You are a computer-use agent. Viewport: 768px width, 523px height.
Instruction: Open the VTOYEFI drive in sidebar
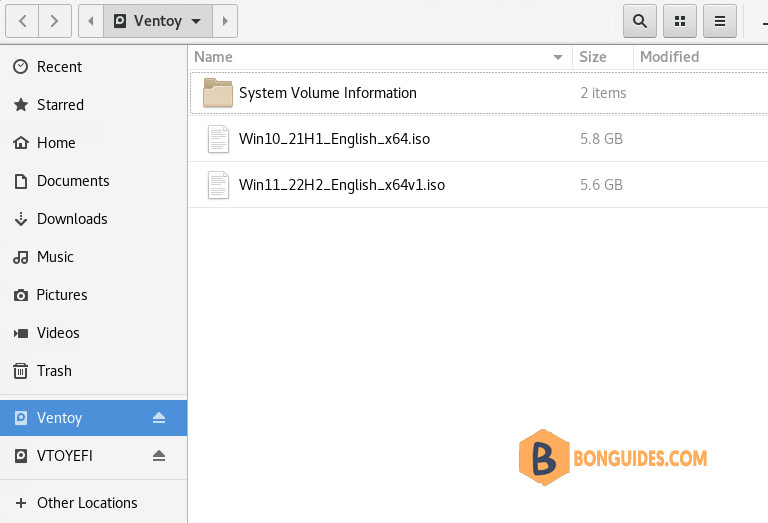click(x=93, y=456)
